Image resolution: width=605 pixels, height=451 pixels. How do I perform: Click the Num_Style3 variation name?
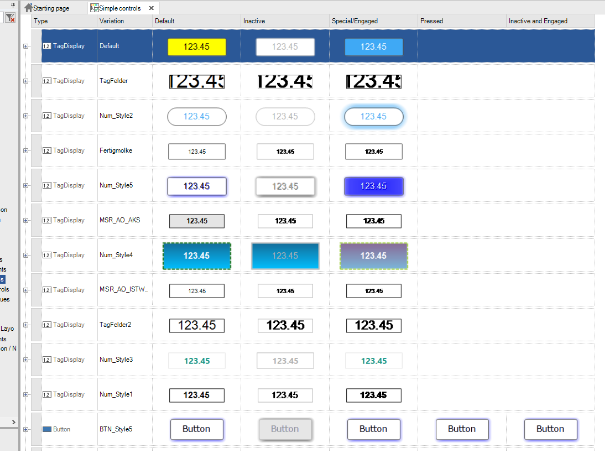(116, 360)
